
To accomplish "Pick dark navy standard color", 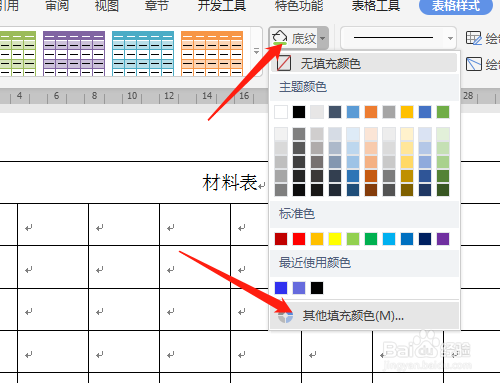I will pos(425,239).
